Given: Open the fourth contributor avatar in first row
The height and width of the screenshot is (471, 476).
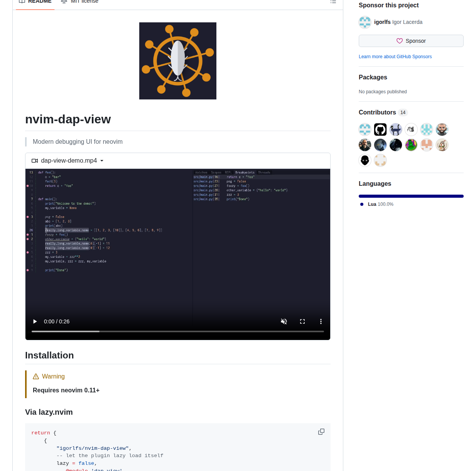Looking at the screenshot, I should 411,130.
